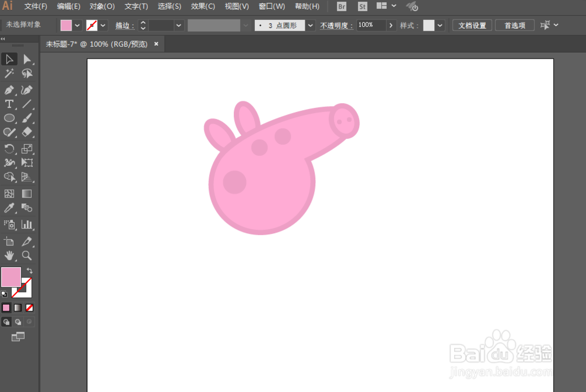586x392 pixels.
Task: Select the Line Segment tool
Action: coord(26,104)
